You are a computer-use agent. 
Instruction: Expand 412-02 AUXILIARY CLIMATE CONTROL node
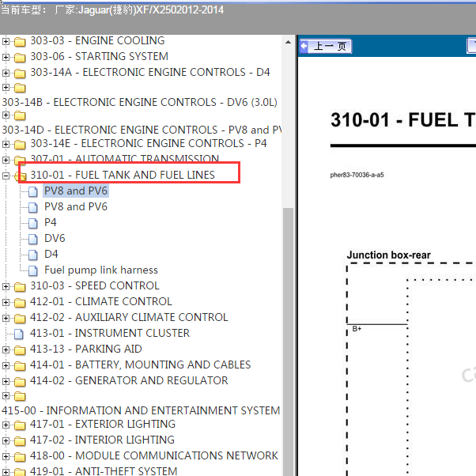[x=6, y=318]
